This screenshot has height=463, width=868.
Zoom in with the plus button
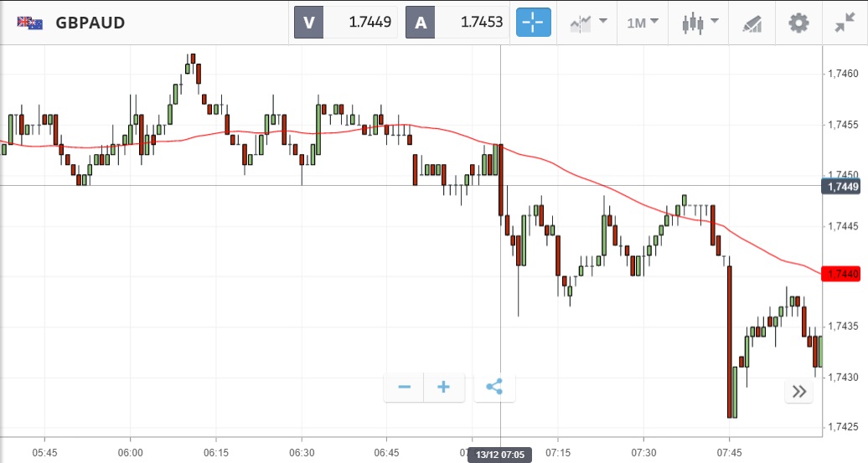(444, 387)
